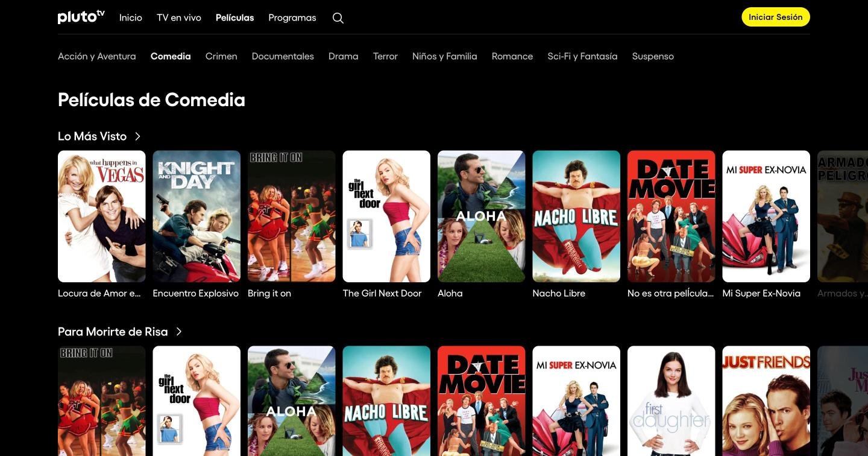Open Aloha poster in Para Morirte de Risa
Screen dimensions: 868x456
click(292, 401)
